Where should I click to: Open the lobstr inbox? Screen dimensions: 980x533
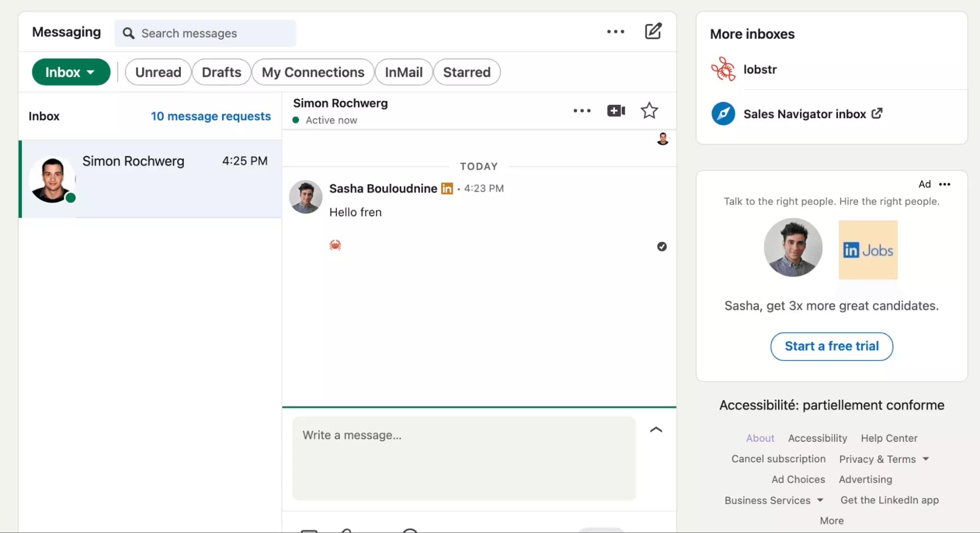click(760, 69)
